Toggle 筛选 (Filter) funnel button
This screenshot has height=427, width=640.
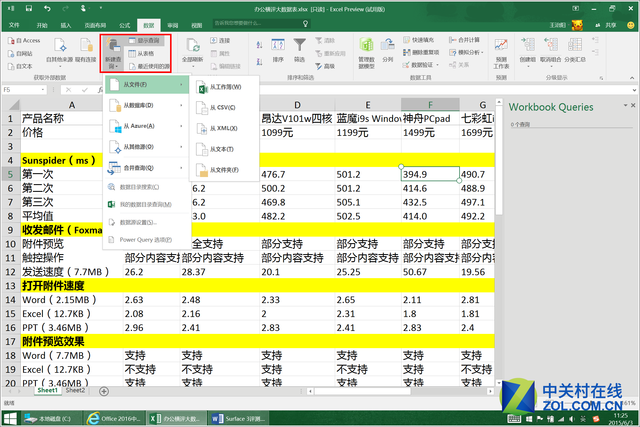(300, 51)
